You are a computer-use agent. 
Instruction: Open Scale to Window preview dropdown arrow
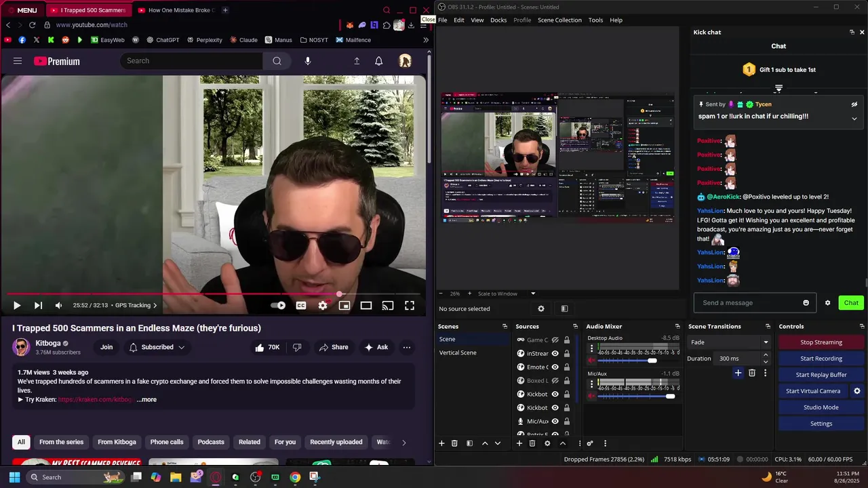click(x=533, y=293)
